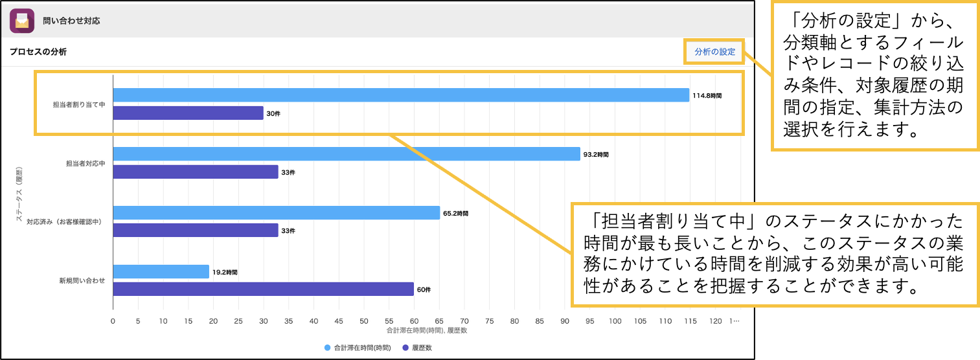Click the 100 tick on the horizontal axis
The width and height of the screenshot is (980, 360).
[615, 321]
